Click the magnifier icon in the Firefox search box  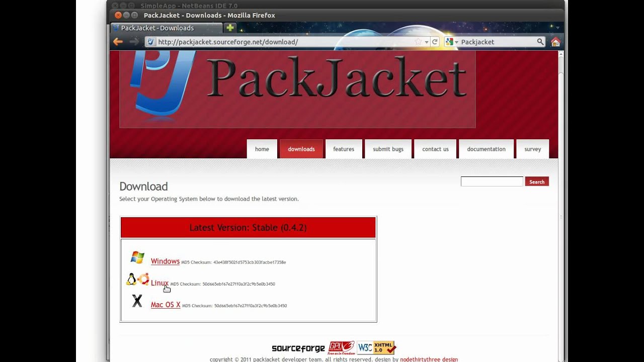pos(540,42)
